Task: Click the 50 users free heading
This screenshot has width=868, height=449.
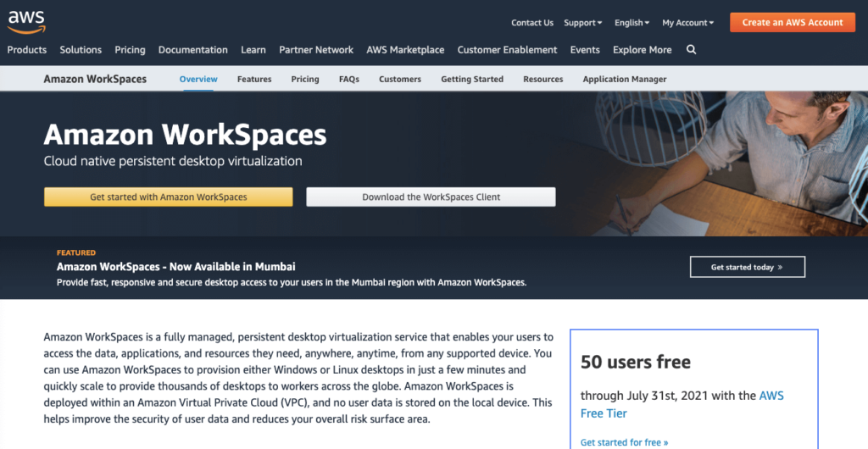Action: coord(636,363)
